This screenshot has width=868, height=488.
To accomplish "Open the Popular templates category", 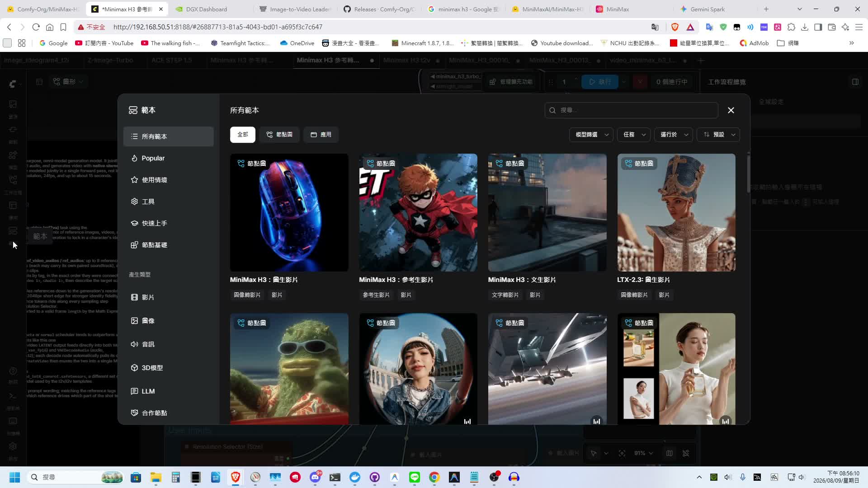I will (168, 158).
